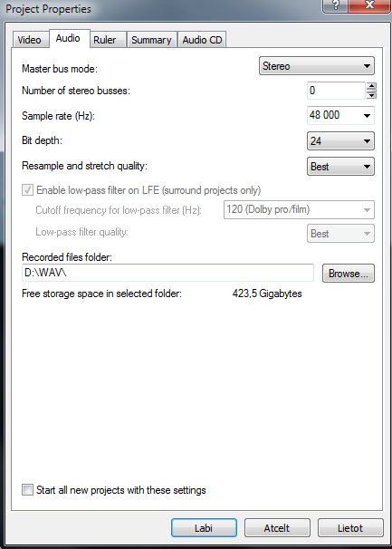
Task: Click the Lietot button
Action: click(350, 527)
